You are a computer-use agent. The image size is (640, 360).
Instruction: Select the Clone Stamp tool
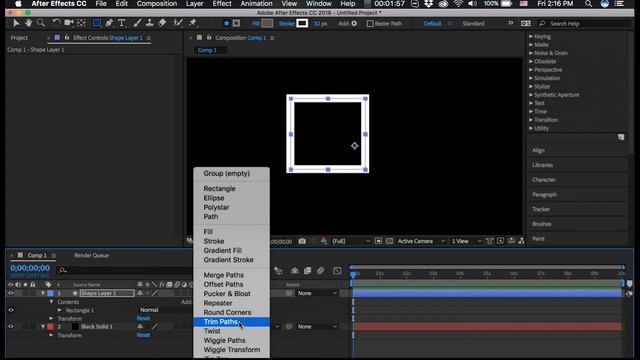point(149,23)
